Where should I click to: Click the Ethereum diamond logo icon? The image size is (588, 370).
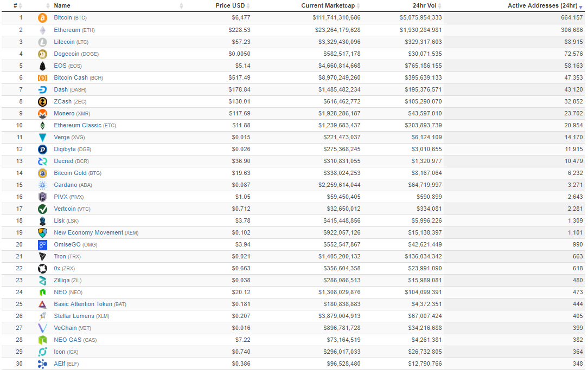click(x=42, y=30)
